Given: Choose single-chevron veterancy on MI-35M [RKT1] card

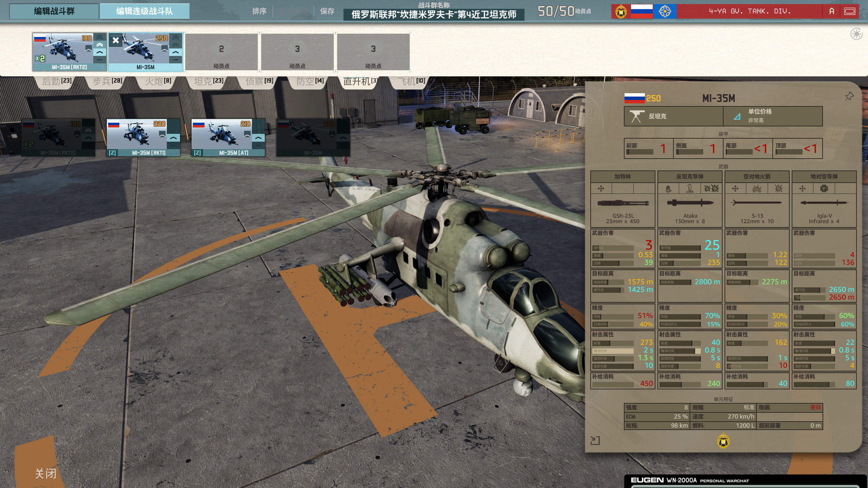Looking at the screenshot, I should click(173, 138).
